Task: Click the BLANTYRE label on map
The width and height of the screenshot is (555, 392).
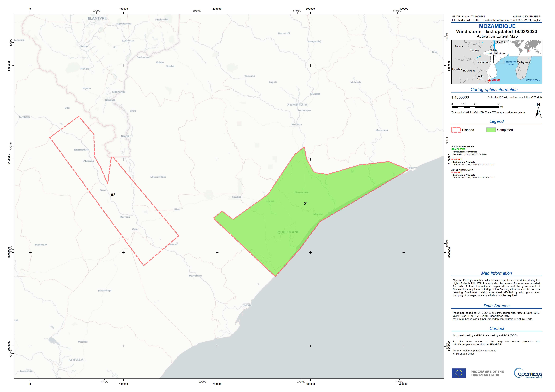Action: pos(97,18)
